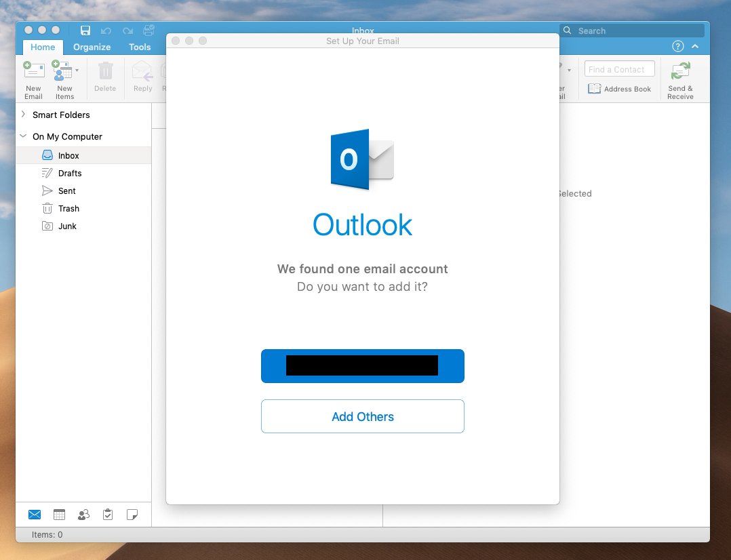Click the Find a Contact field
Image resolution: width=731 pixels, height=560 pixels.
coord(620,69)
